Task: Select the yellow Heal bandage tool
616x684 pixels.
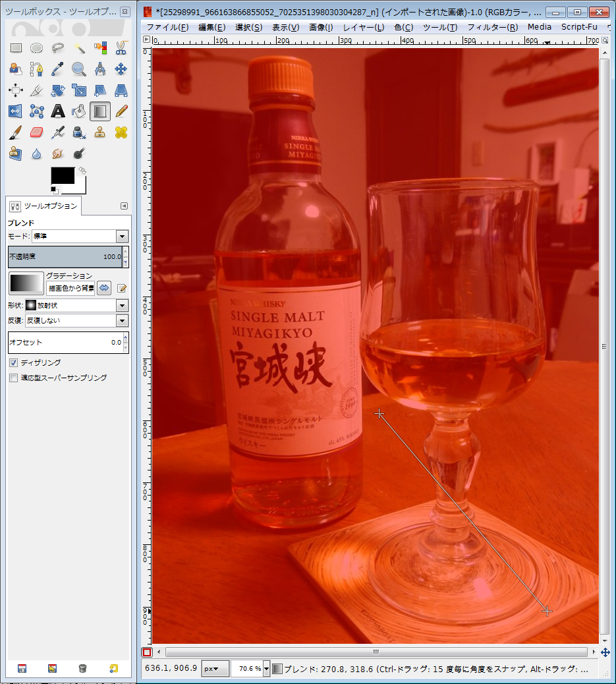Action: (x=121, y=132)
